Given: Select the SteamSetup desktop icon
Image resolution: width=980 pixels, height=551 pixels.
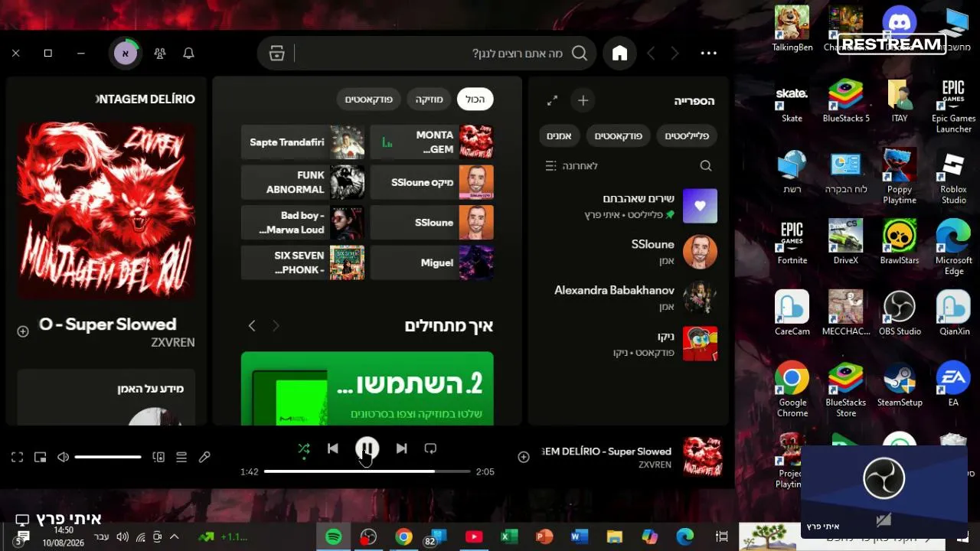Looking at the screenshot, I should 900,384.
